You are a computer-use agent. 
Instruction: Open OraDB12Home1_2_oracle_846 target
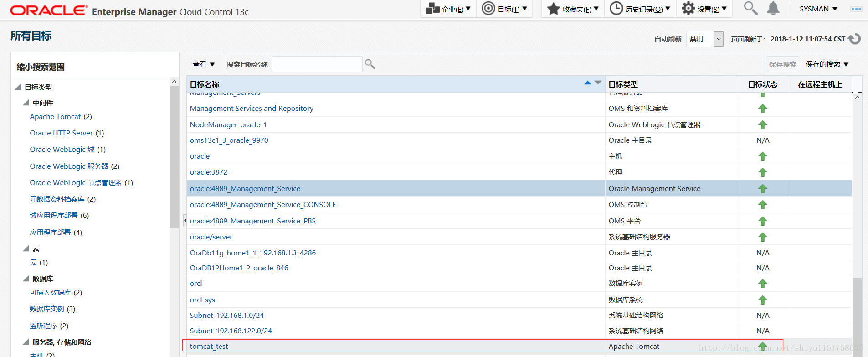click(x=239, y=268)
